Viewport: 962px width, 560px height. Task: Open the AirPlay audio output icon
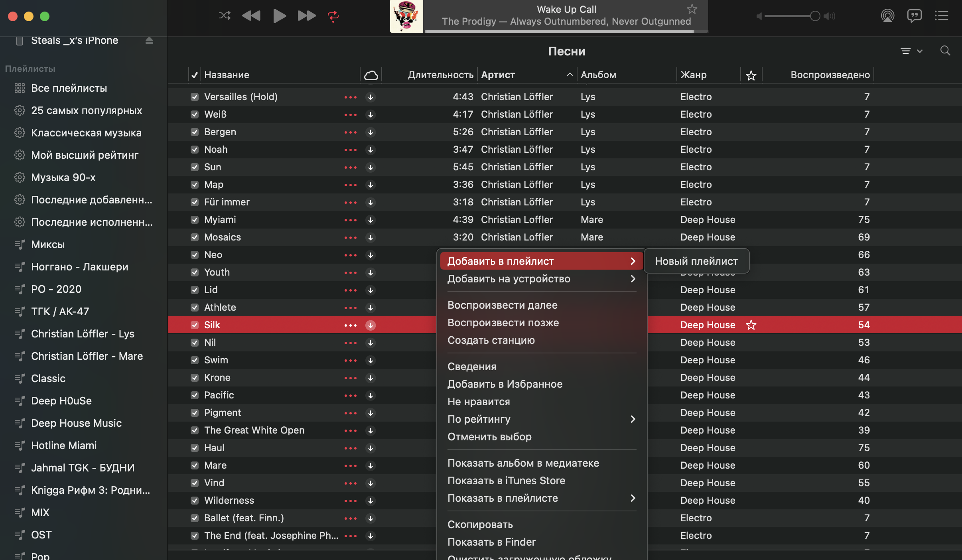(887, 16)
